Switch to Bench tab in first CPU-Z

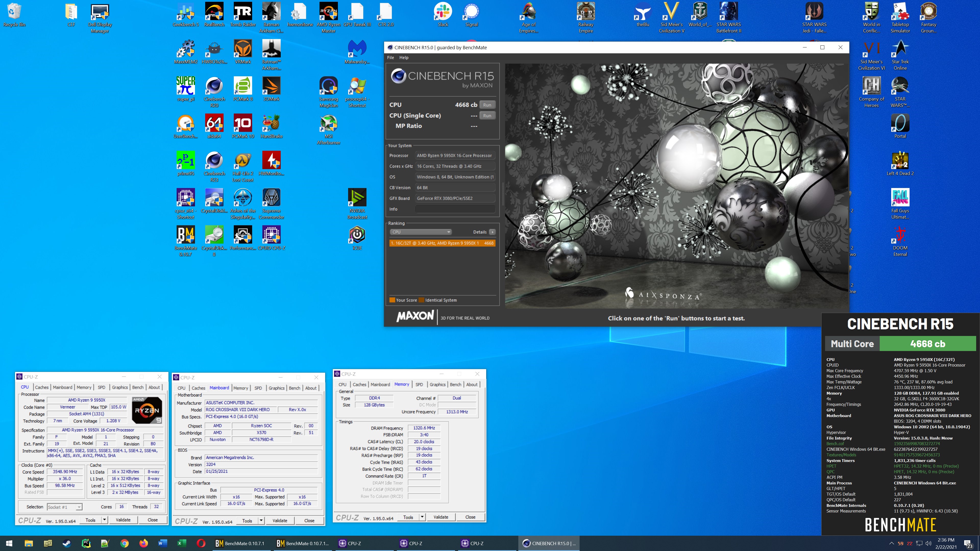click(138, 387)
